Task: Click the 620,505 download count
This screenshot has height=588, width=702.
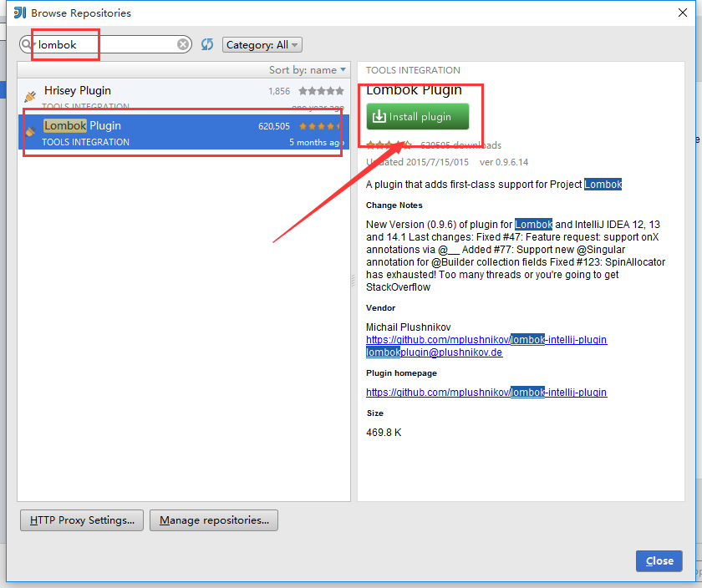Action: tap(274, 127)
